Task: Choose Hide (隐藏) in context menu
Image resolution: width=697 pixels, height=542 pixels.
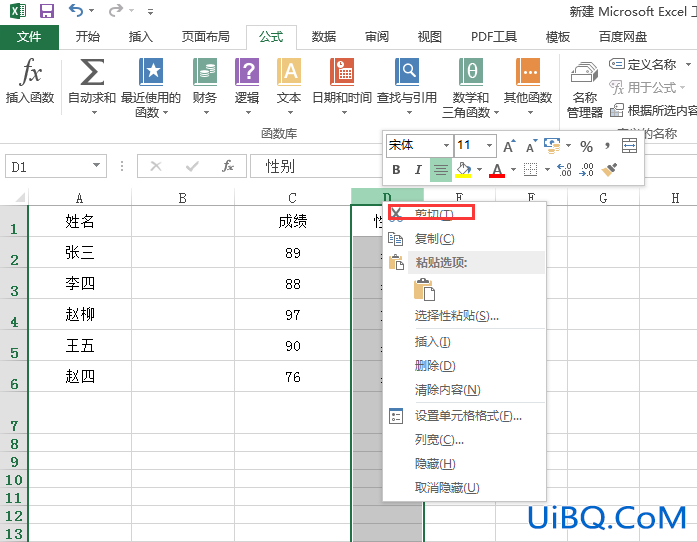Action: pos(465,464)
